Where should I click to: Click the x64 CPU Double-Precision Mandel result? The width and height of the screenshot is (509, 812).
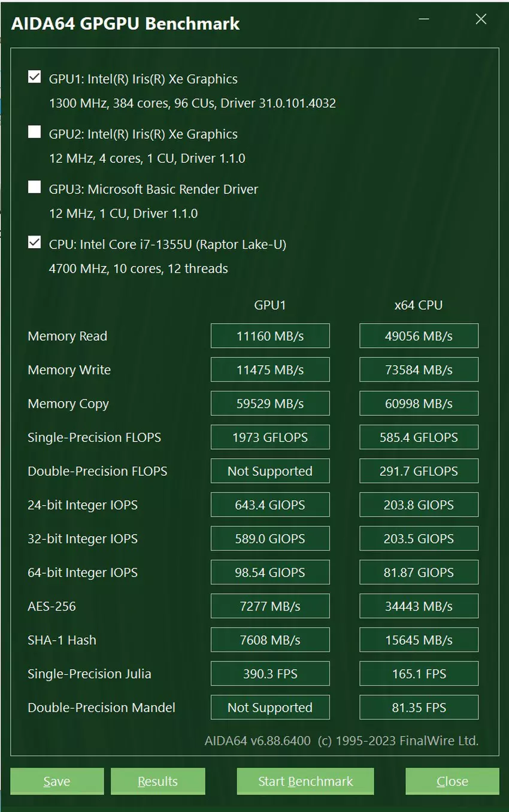(419, 708)
